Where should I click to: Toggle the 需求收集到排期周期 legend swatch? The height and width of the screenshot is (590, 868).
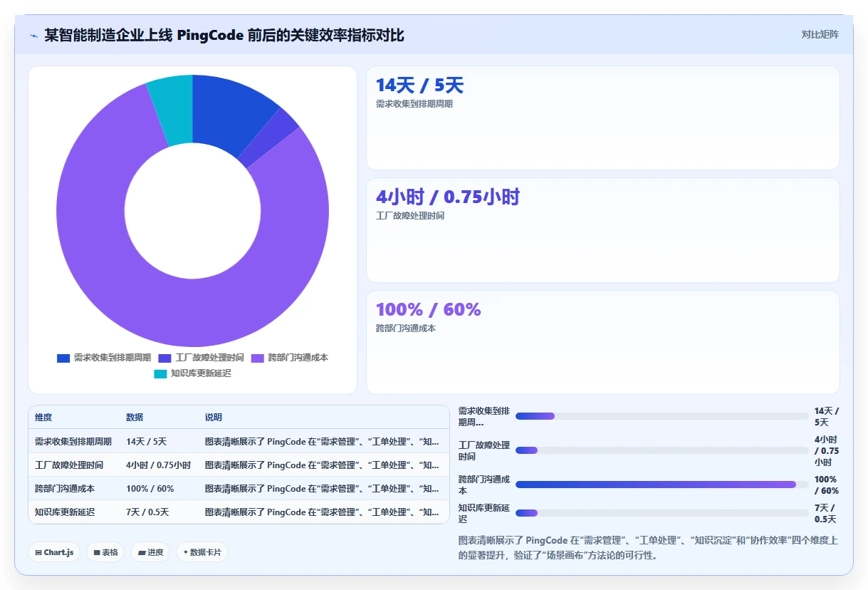point(63,358)
